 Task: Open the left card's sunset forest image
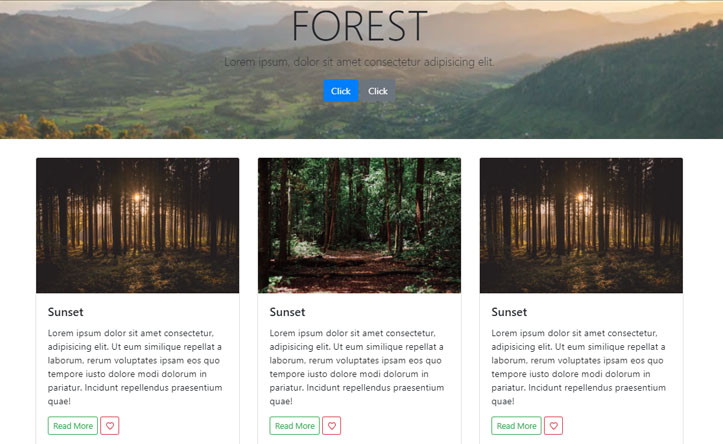coord(137,225)
